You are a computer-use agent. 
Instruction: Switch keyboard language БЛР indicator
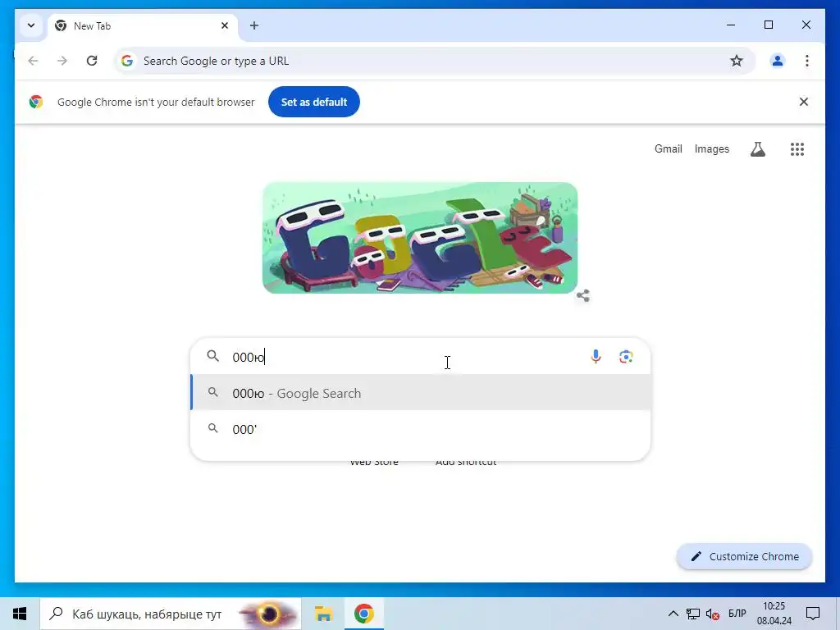[737, 614]
